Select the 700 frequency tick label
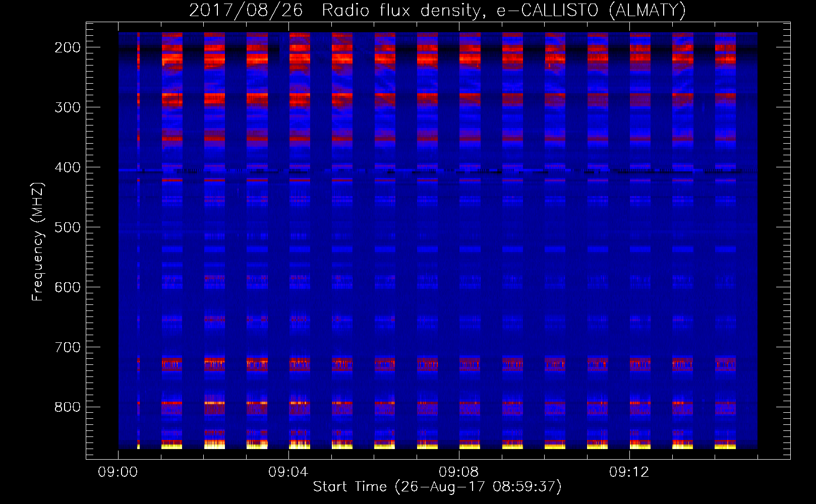Viewport: 816px width, 504px height. [x=68, y=347]
